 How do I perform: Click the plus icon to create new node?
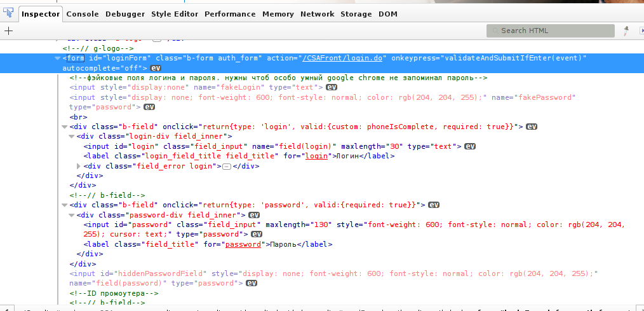[x=8, y=31]
